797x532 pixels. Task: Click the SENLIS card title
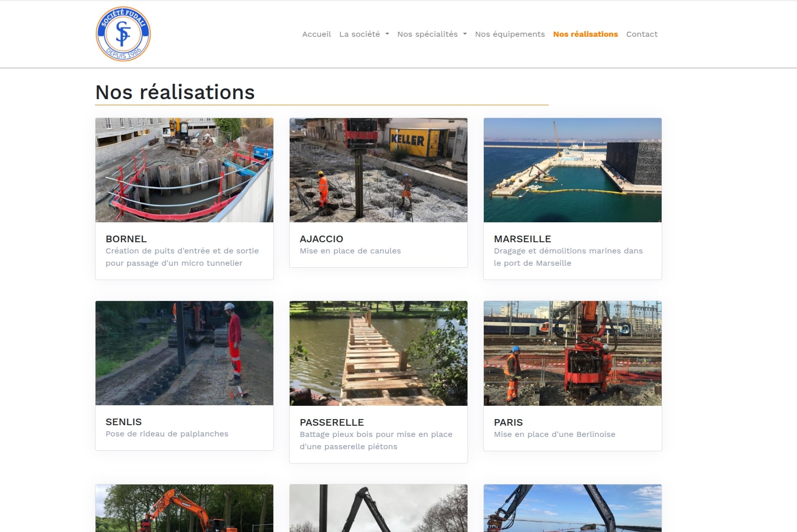124,422
